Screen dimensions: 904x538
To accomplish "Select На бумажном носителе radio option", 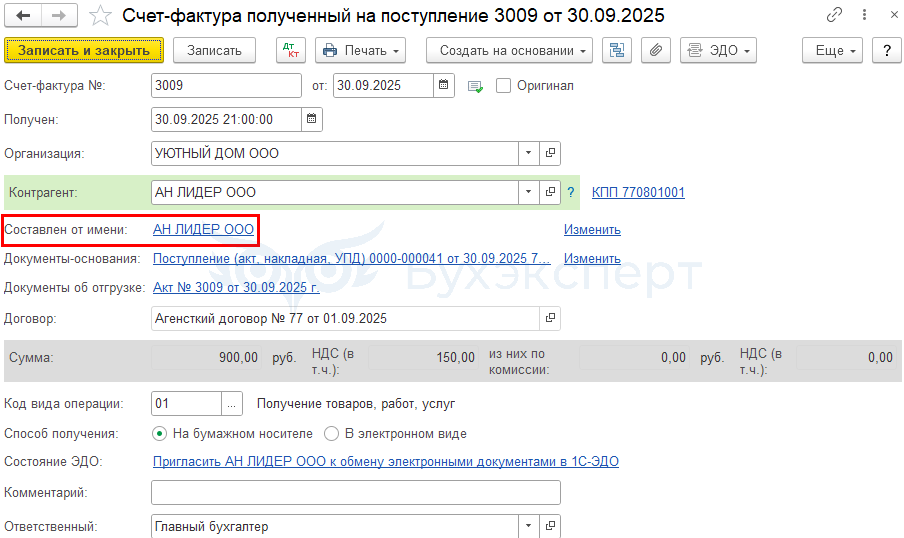I will point(160,434).
